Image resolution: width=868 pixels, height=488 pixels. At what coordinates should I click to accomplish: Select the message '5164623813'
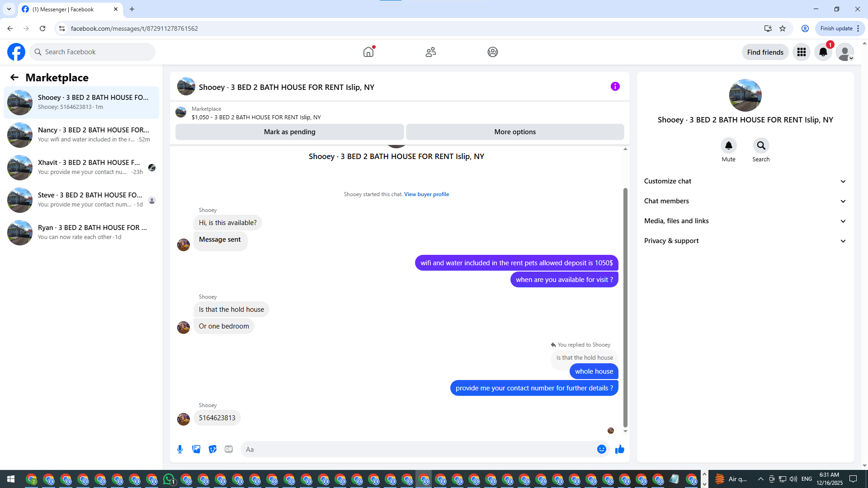tap(217, 418)
